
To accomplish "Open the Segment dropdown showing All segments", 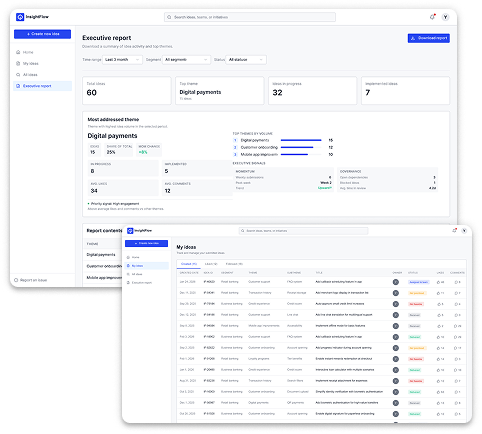I will click(x=186, y=60).
